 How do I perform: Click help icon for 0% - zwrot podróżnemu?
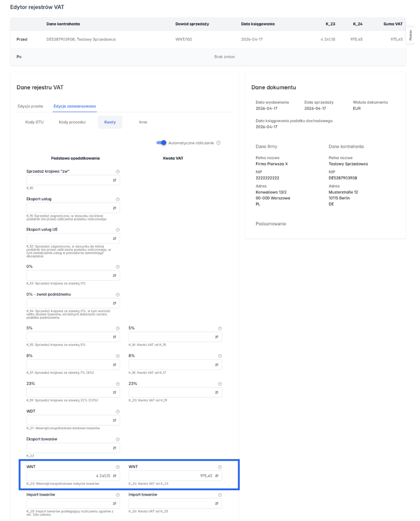[118, 295]
